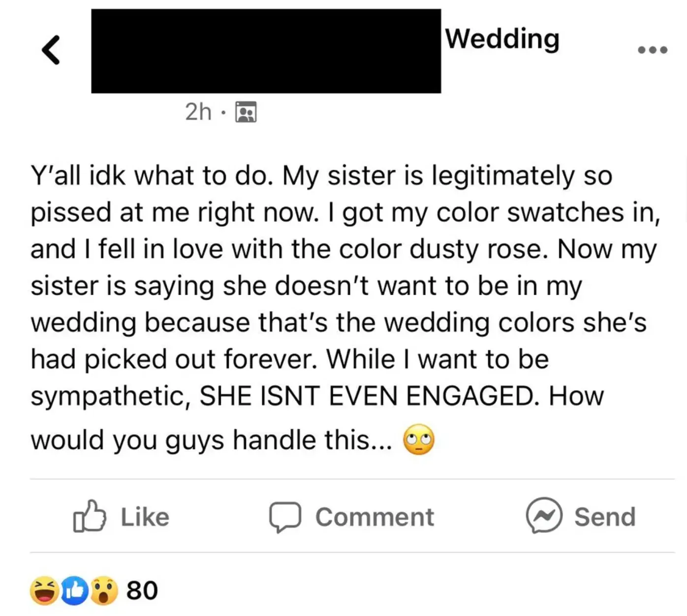Click the blue thumbs-up reaction badge
The width and height of the screenshot is (687, 616).
[74, 590]
